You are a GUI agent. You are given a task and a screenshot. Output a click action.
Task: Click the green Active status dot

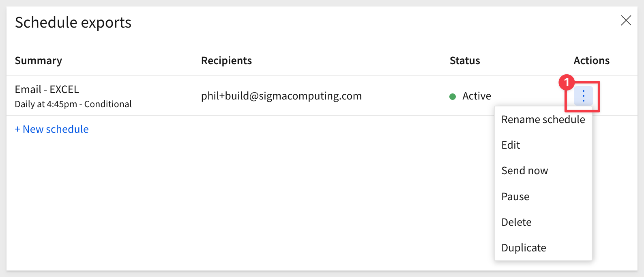(x=453, y=97)
